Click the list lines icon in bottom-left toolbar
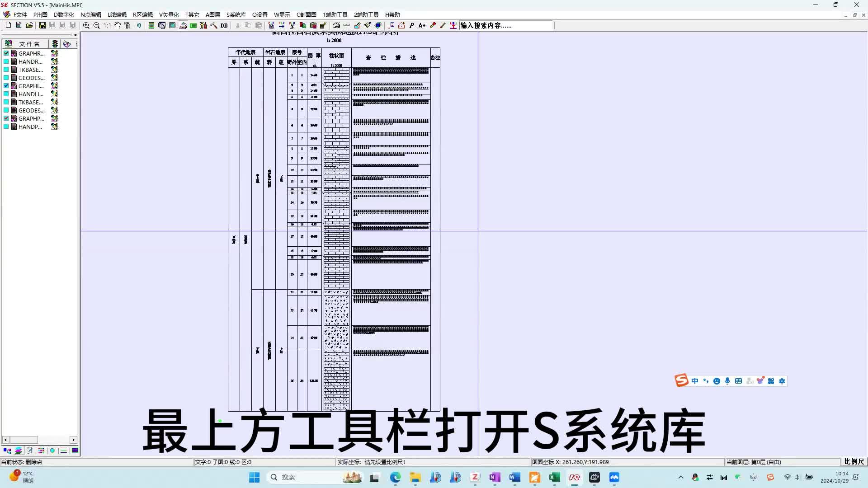This screenshot has width=868, height=488. click(64, 450)
